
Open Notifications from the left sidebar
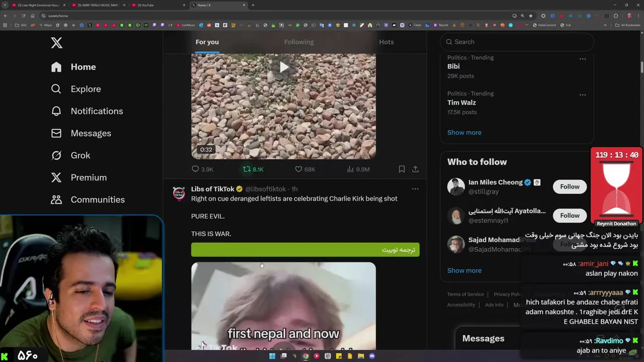(87, 111)
